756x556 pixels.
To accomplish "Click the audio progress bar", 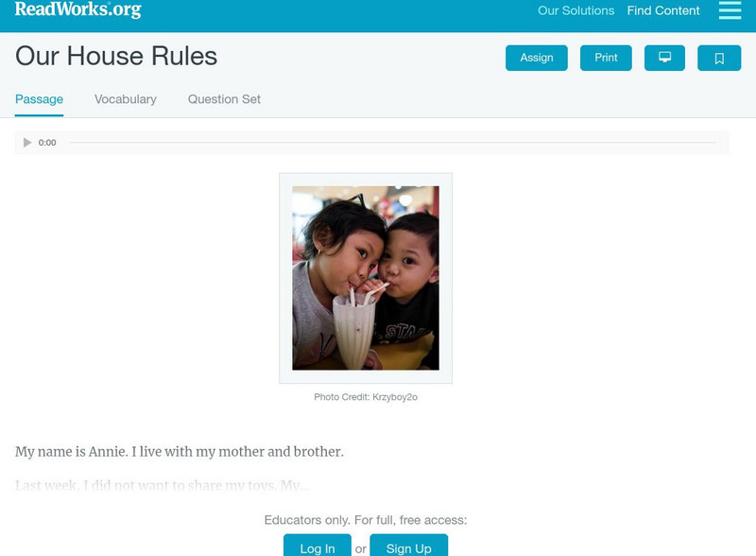I will pos(397,142).
